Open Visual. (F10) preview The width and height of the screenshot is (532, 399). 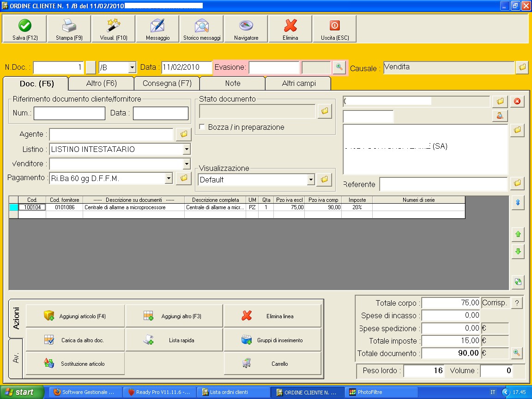click(x=114, y=29)
